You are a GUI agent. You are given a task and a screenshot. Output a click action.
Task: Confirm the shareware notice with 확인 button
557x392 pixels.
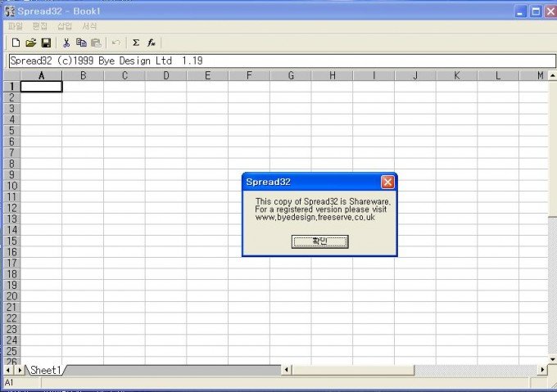coord(319,241)
